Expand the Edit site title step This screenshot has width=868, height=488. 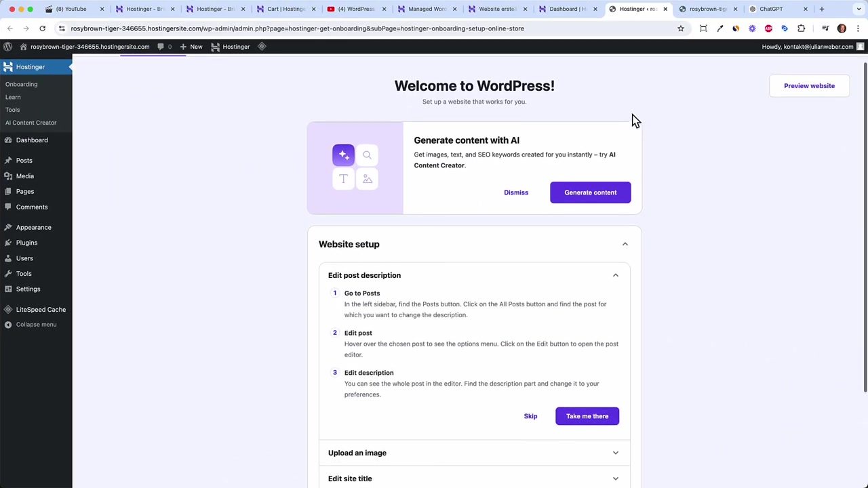click(474, 479)
